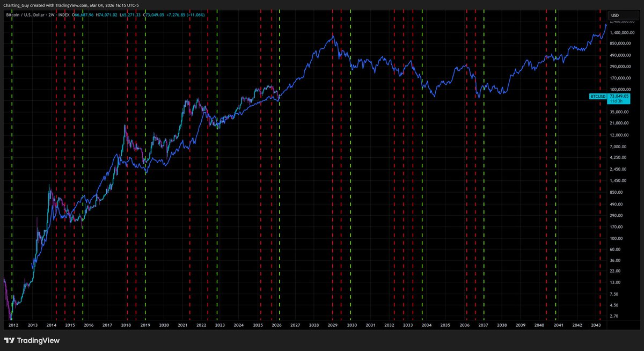Click the 2014 year label on time axis
This screenshot has width=644, height=351.
click(51, 325)
